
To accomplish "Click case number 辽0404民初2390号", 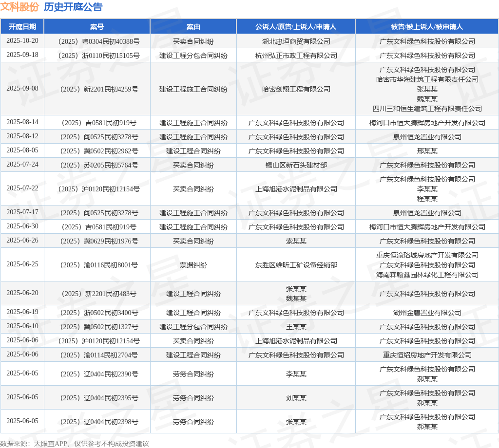I will coord(99,374).
